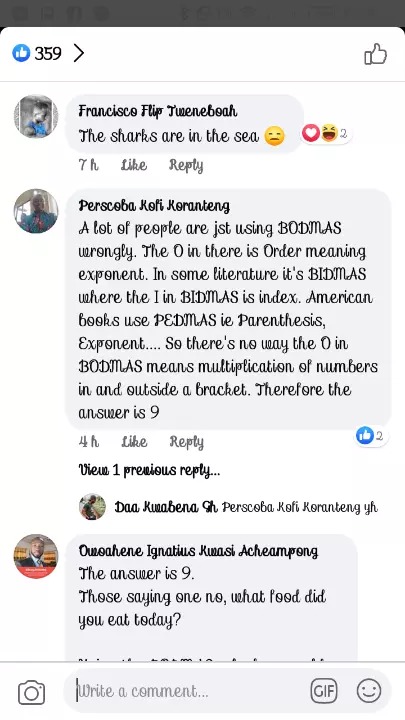This screenshot has height=720, width=405.
Task: View heart and laugh reactions on Francisco's comment
Action: click(x=326, y=134)
